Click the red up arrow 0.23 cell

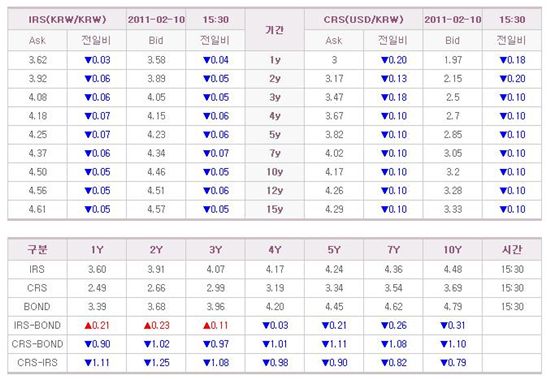(156, 325)
